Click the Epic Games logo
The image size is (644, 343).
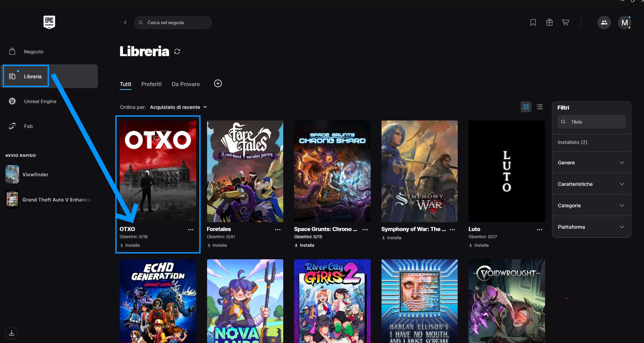tap(49, 22)
